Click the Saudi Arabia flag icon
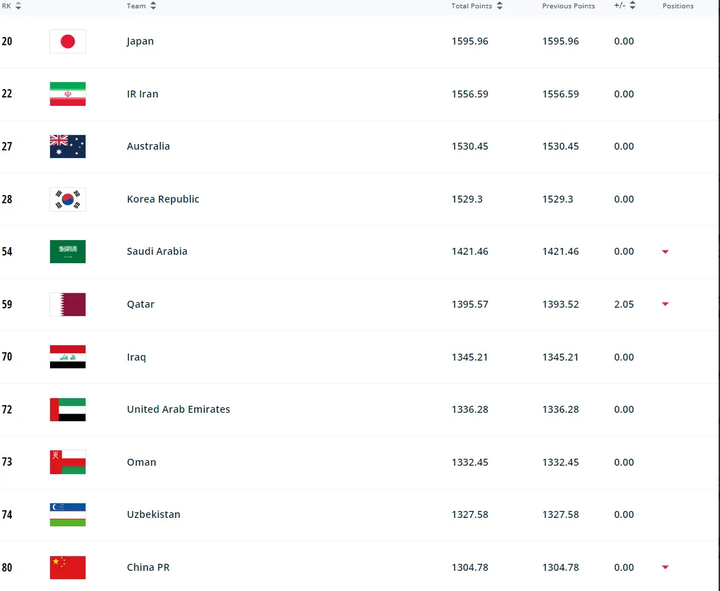 tap(68, 251)
